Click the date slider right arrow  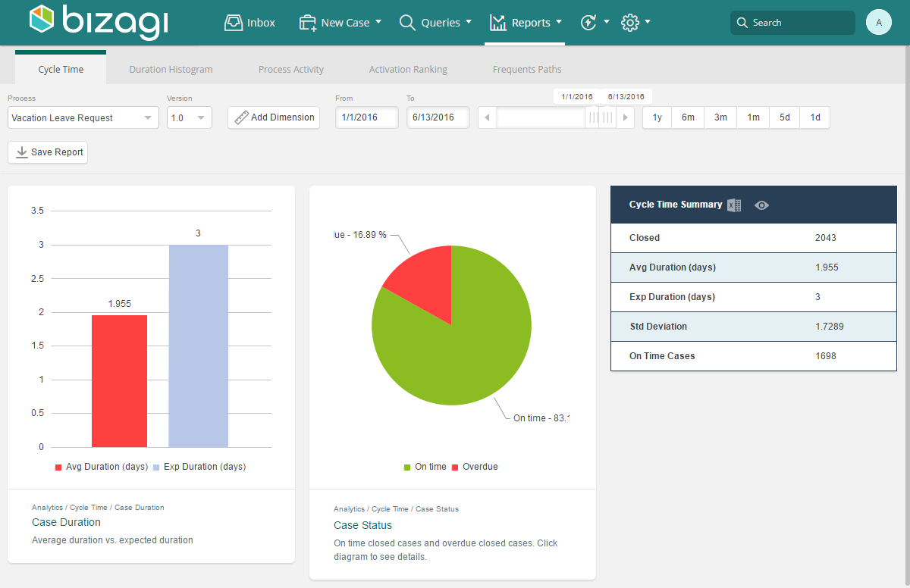click(x=625, y=117)
